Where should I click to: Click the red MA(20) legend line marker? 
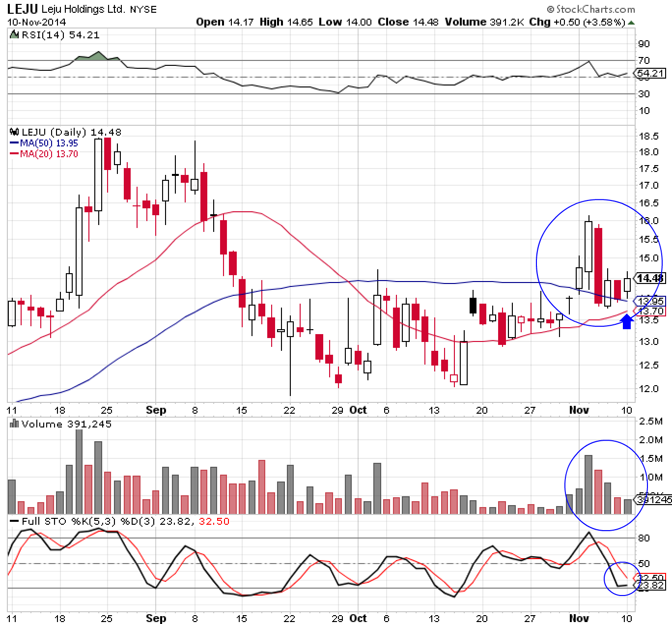(14, 154)
